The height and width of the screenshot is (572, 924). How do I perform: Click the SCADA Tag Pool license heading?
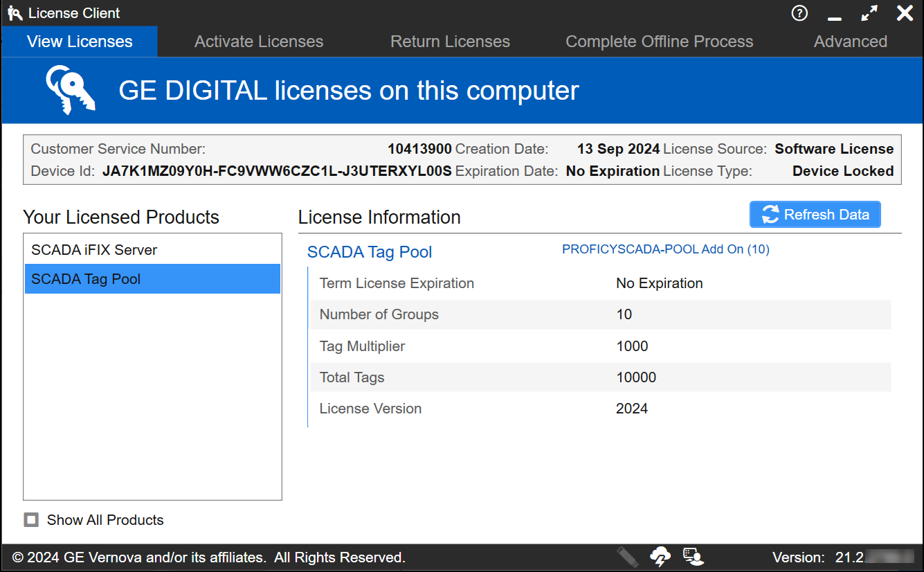370,252
